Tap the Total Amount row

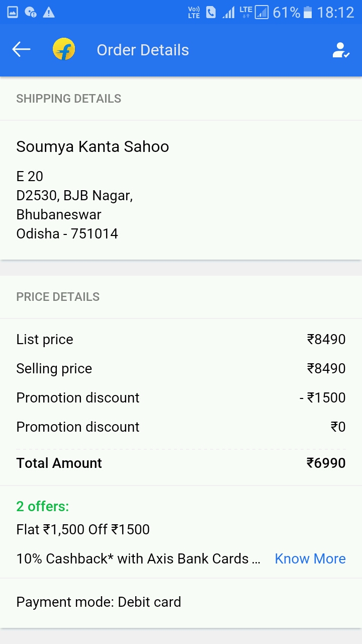(180, 463)
